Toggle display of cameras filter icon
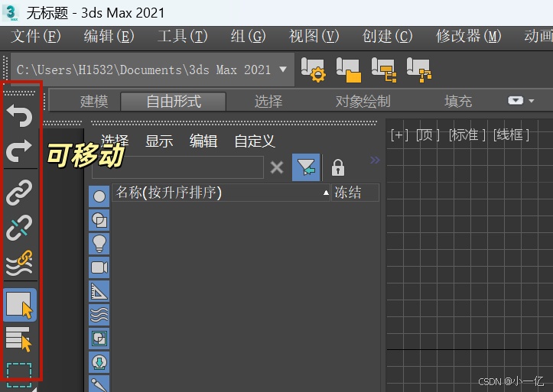553x392 pixels. pos(99,267)
